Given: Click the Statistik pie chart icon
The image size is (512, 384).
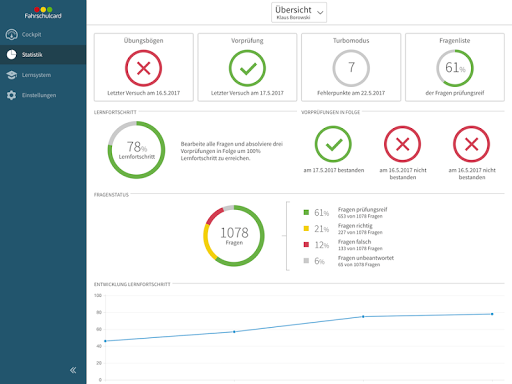Looking at the screenshot, I should tap(12, 55).
